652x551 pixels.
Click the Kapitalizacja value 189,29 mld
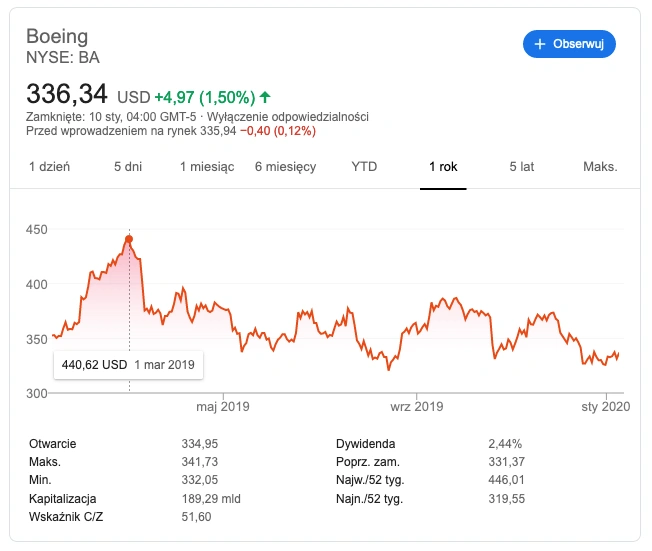(x=211, y=499)
